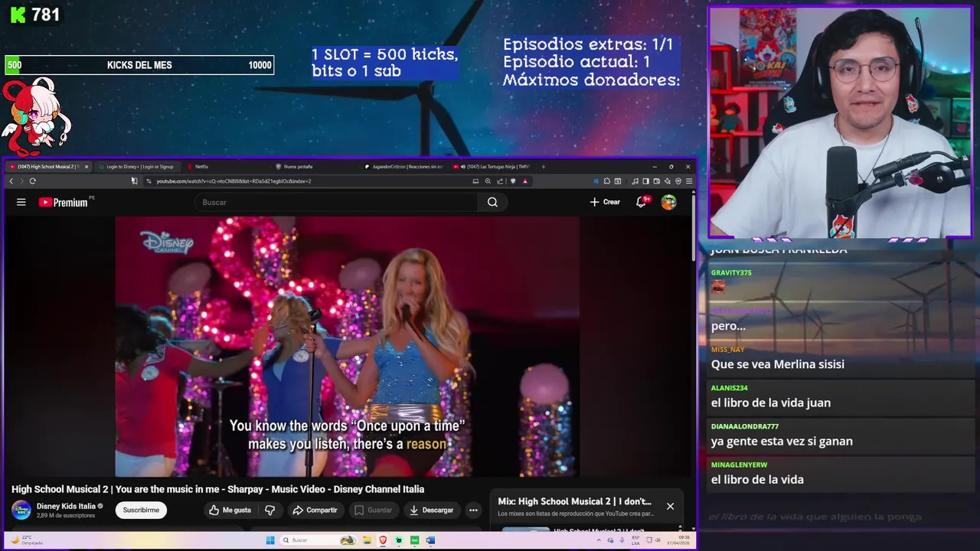
Task: Click the YouTube search magnifier button
Action: click(492, 202)
